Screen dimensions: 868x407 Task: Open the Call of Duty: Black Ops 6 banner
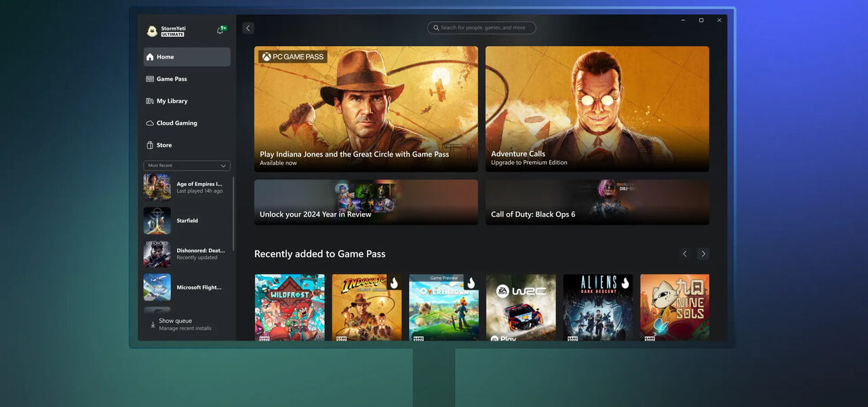(597, 202)
